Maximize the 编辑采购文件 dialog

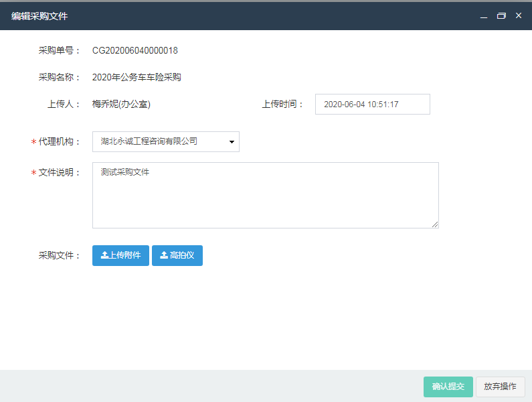501,15
